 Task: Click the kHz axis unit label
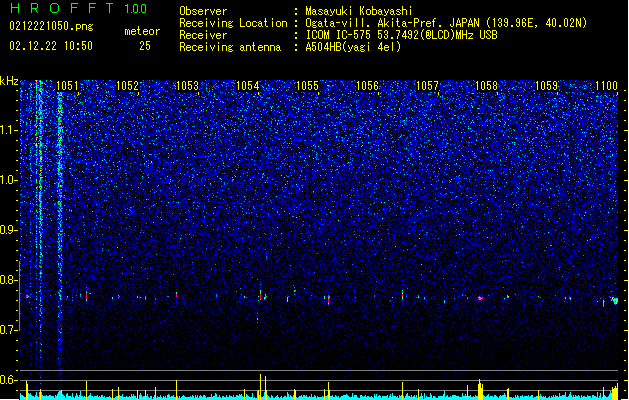tap(9, 81)
